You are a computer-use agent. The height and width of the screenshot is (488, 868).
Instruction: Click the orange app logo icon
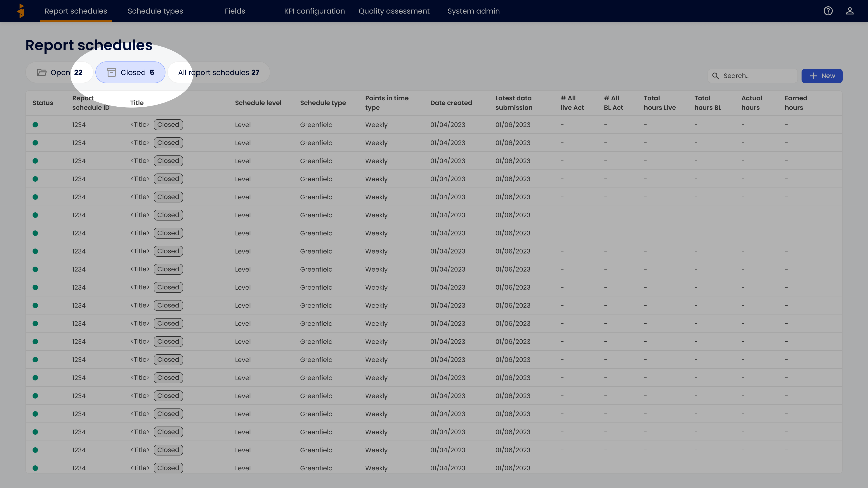point(21,11)
